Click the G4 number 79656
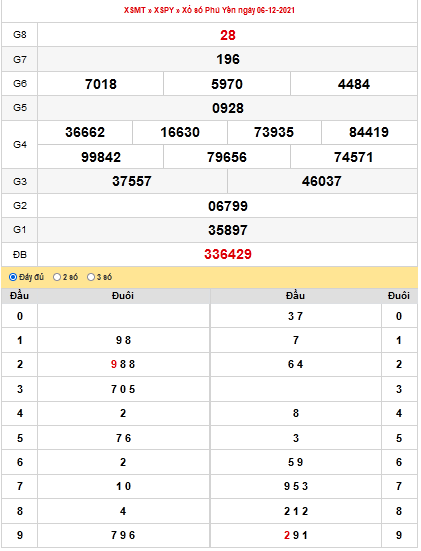This screenshot has height=551, width=421. [227, 157]
